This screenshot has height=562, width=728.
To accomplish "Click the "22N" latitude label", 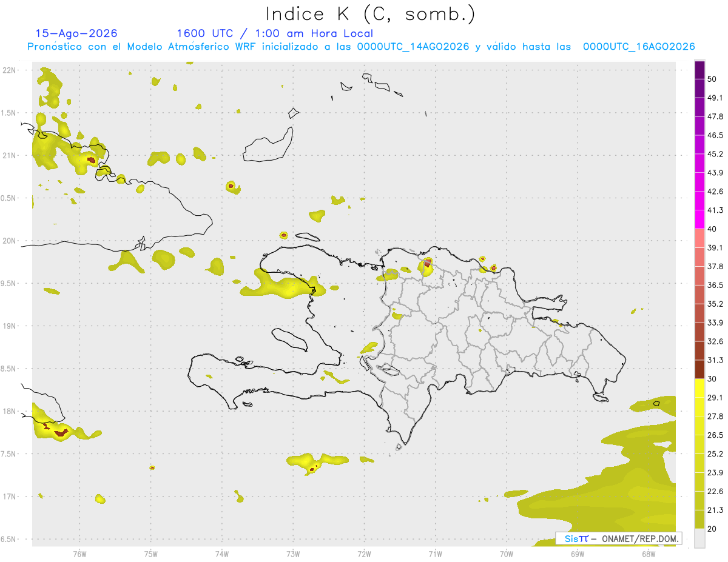I will (9, 70).
